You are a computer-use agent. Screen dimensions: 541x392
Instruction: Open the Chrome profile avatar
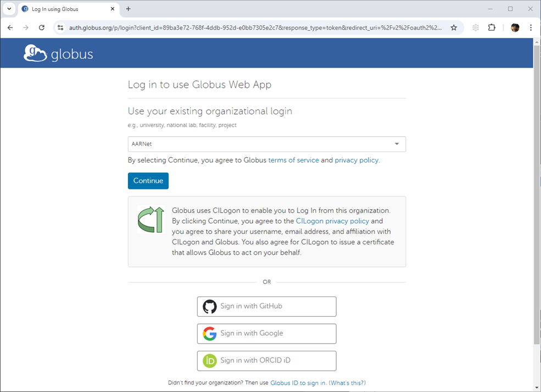515,27
